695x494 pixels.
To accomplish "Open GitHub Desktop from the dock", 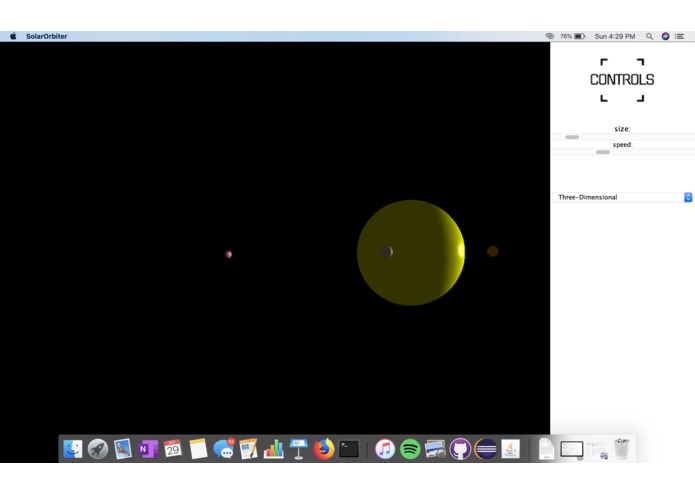I will (461, 449).
